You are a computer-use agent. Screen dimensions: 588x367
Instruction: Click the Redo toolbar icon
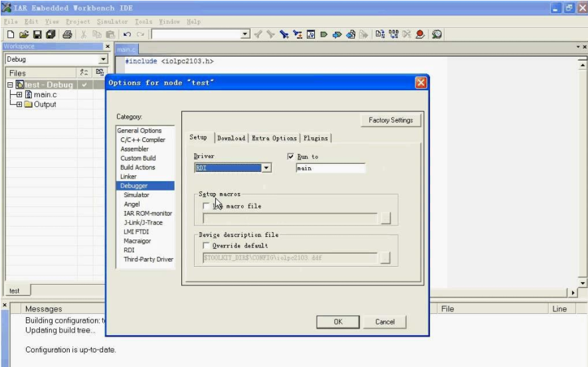point(140,35)
